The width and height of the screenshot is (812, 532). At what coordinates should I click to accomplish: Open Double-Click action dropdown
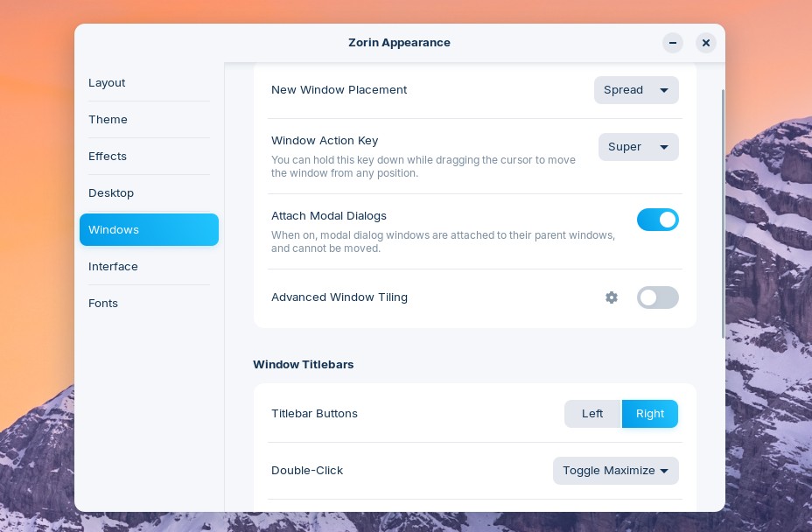[616, 471]
